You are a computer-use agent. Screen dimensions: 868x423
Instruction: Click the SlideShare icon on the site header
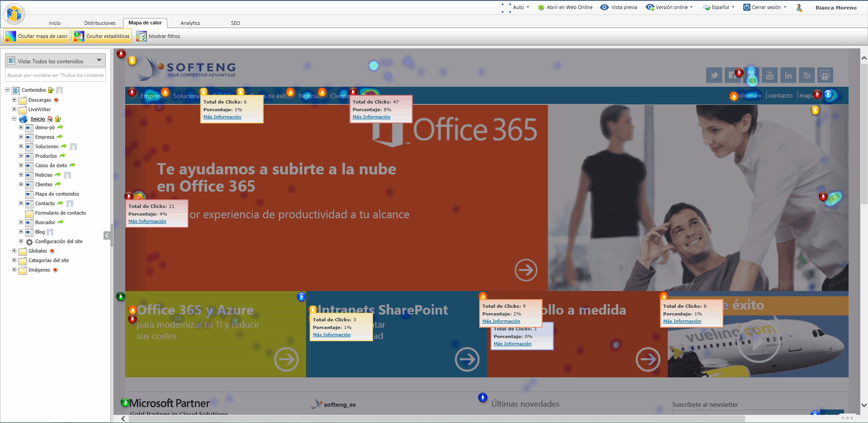825,75
